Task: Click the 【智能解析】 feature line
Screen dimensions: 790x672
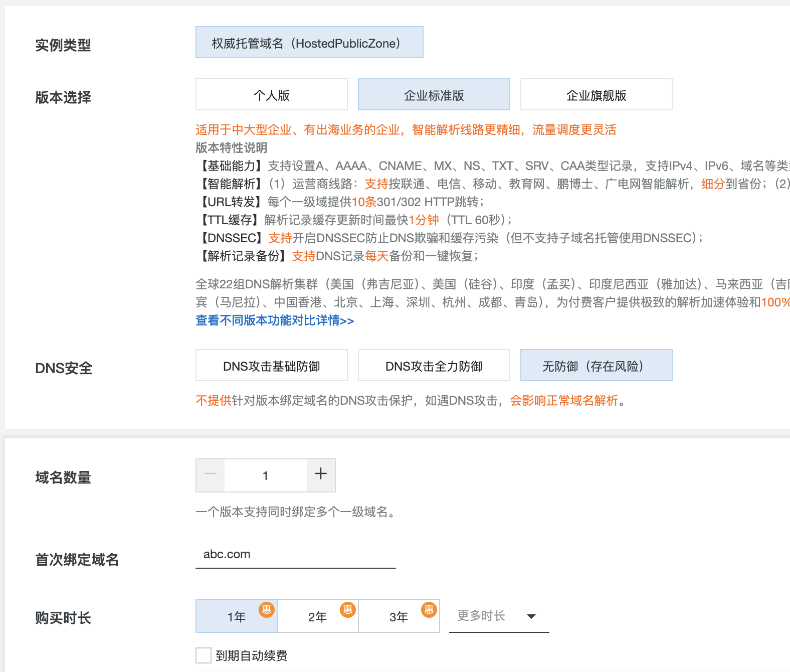Action: pyautogui.click(x=493, y=184)
